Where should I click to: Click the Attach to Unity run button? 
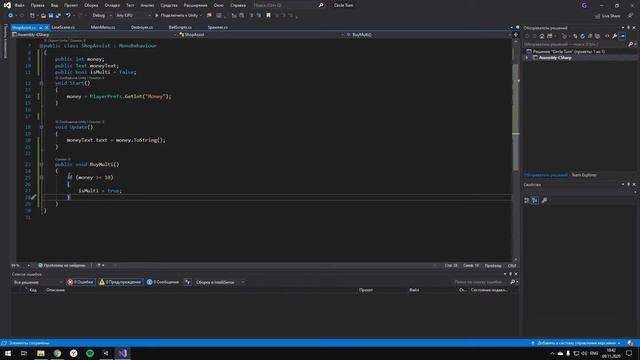tap(178, 16)
